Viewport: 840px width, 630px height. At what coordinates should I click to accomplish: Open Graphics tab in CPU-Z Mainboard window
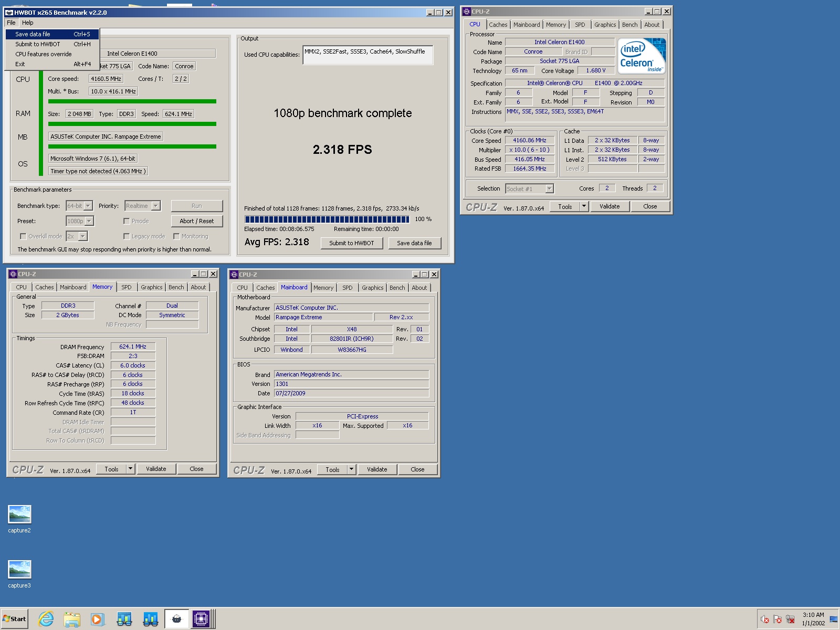pos(372,288)
